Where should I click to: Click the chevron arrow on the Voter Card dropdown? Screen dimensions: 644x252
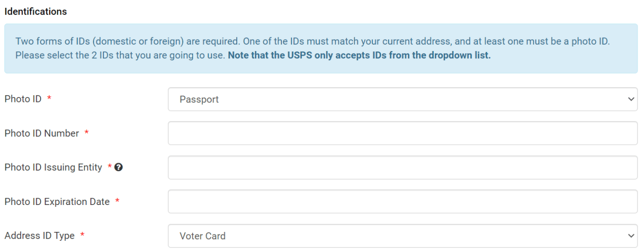tap(631, 236)
